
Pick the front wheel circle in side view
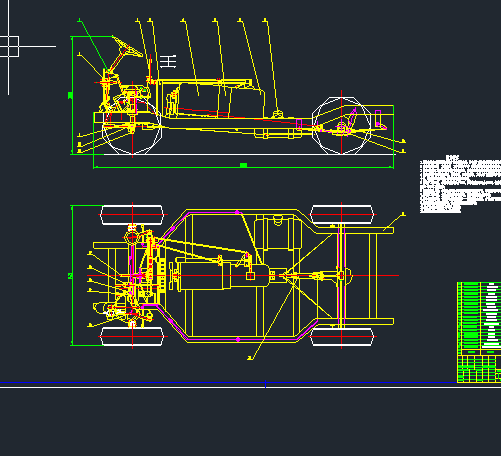click(133, 125)
